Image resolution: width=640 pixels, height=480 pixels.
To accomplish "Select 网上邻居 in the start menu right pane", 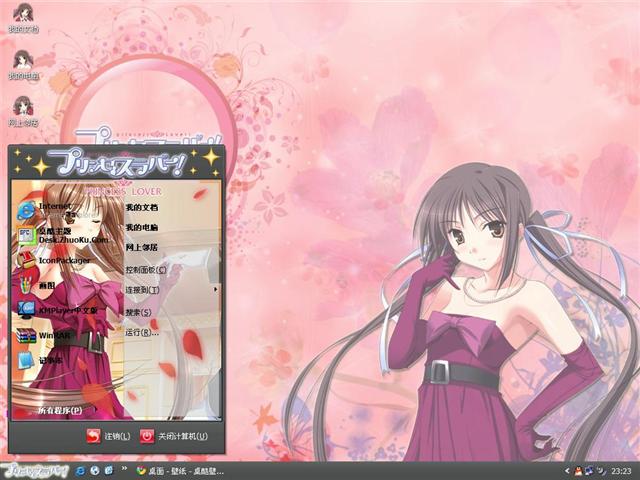I will [x=142, y=247].
